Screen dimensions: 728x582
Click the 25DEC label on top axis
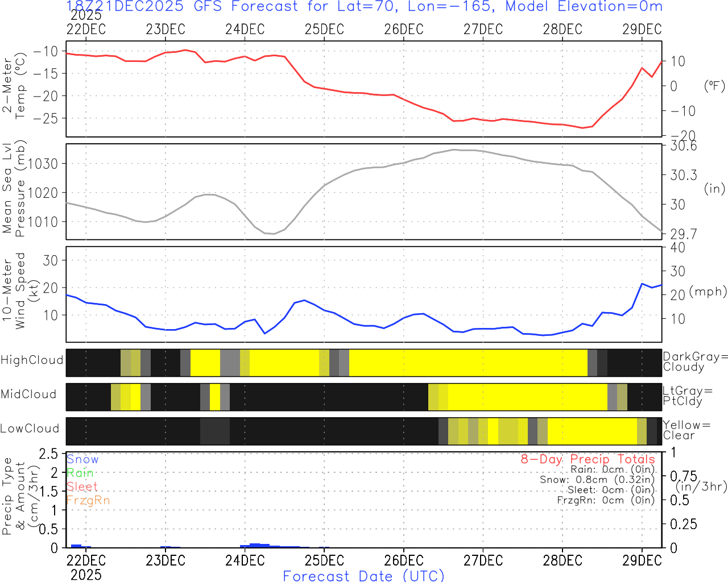coord(324,30)
